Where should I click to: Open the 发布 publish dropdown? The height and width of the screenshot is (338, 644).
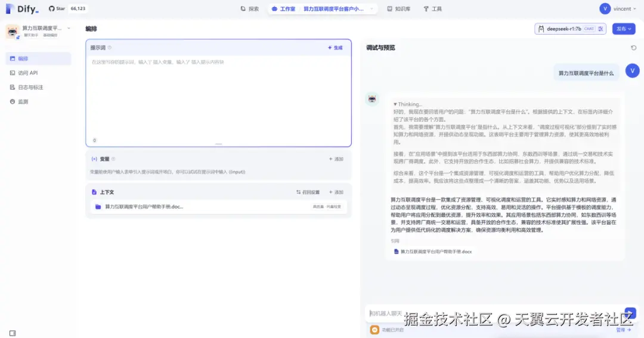tap(624, 29)
